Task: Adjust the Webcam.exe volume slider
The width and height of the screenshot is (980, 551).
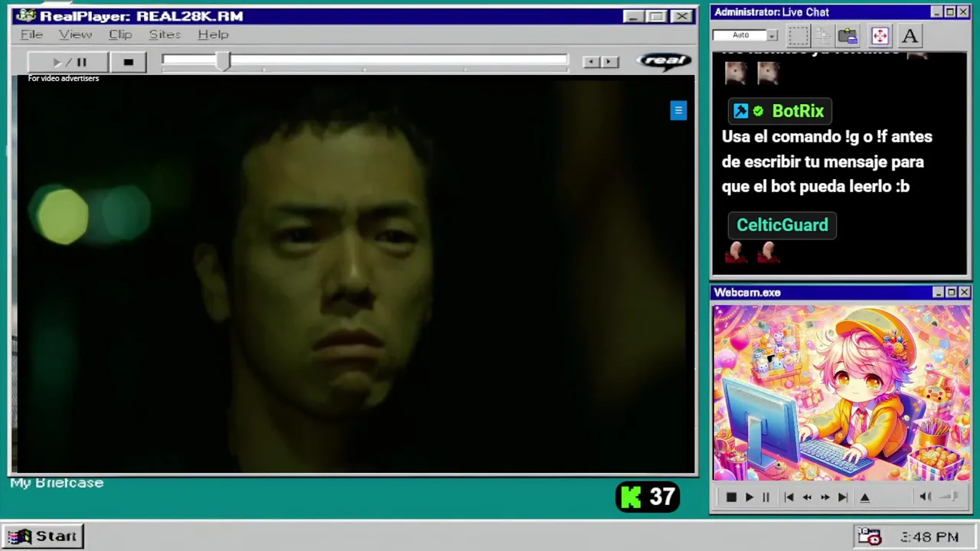Action: click(948, 497)
